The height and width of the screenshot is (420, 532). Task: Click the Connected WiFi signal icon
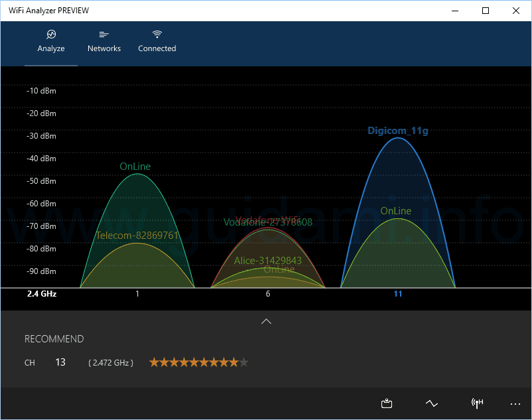pyautogui.click(x=157, y=34)
